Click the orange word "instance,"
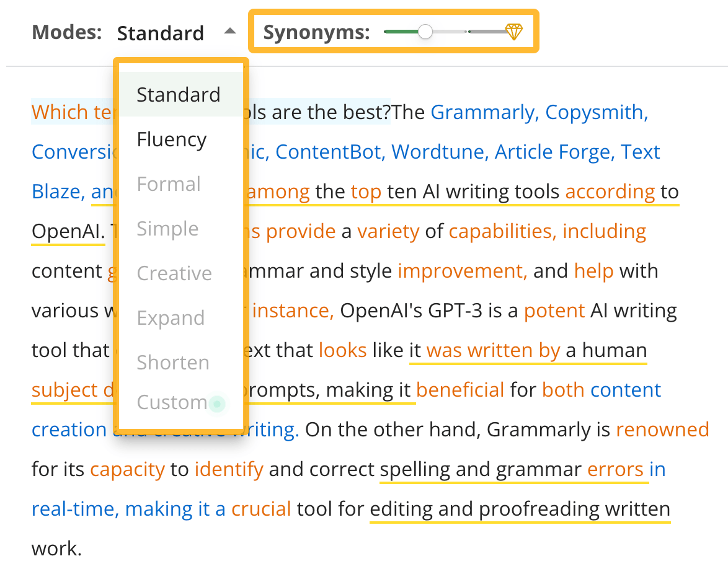The width and height of the screenshot is (728, 569). pos(293,311)
